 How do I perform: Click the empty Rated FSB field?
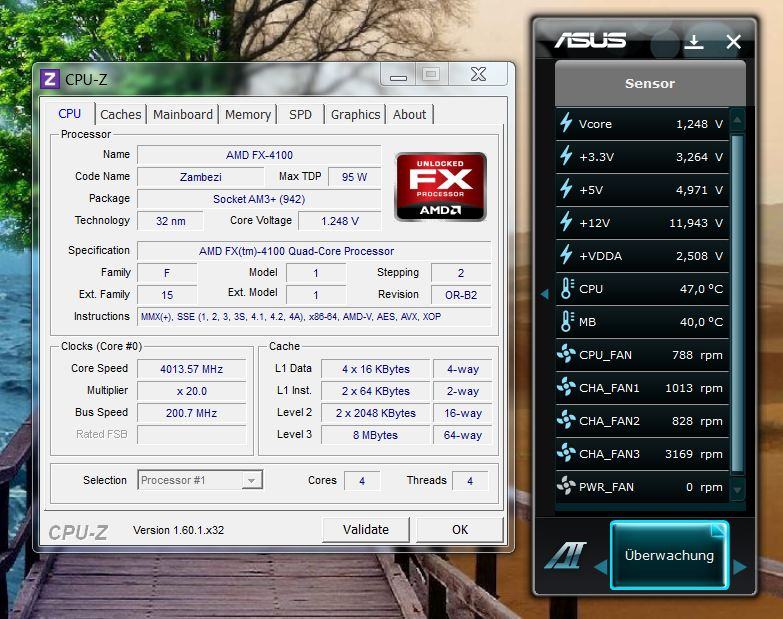pos(192,435)
